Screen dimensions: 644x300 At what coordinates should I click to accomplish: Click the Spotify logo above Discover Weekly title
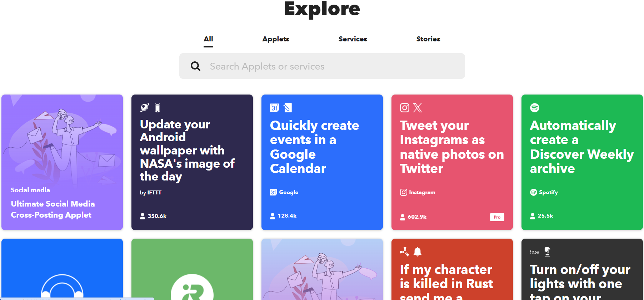(535, 108)
